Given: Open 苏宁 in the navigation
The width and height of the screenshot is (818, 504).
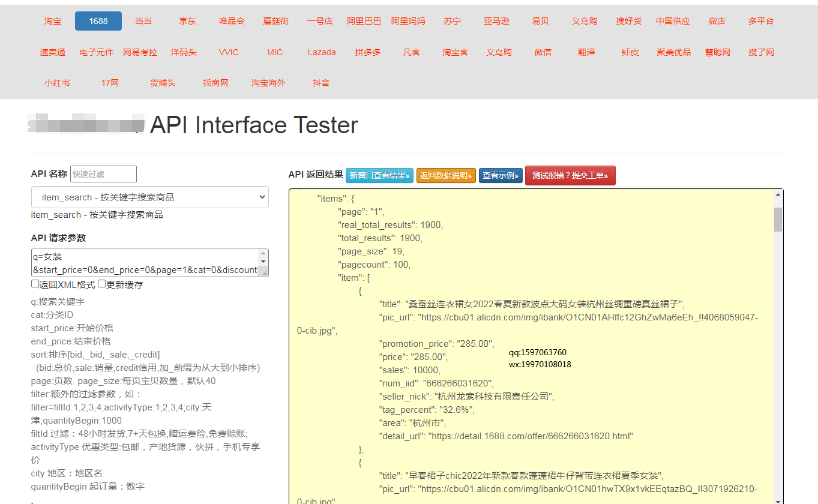Looking at the screenshot, I should click(453, 21).
